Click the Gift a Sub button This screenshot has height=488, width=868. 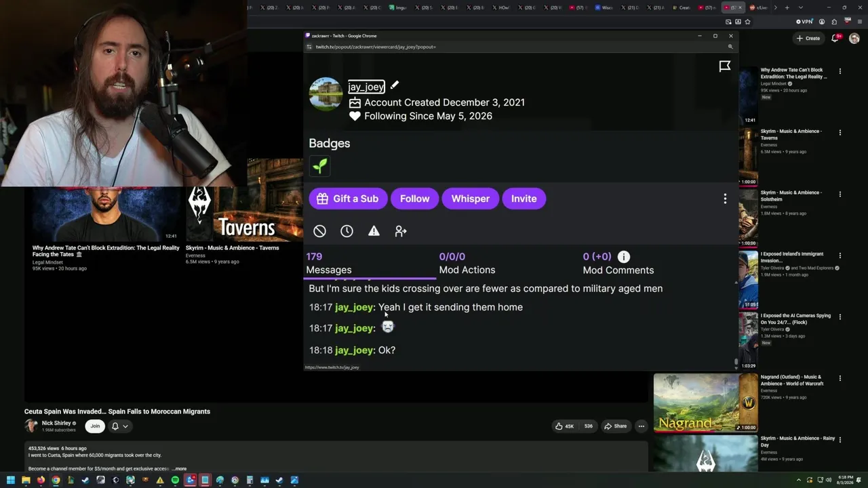[349, 199]
